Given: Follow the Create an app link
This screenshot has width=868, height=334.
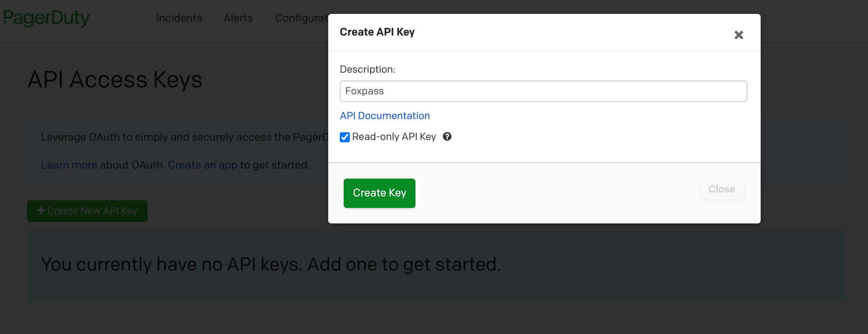Looking at the screenshot, I should click(203, 165).
